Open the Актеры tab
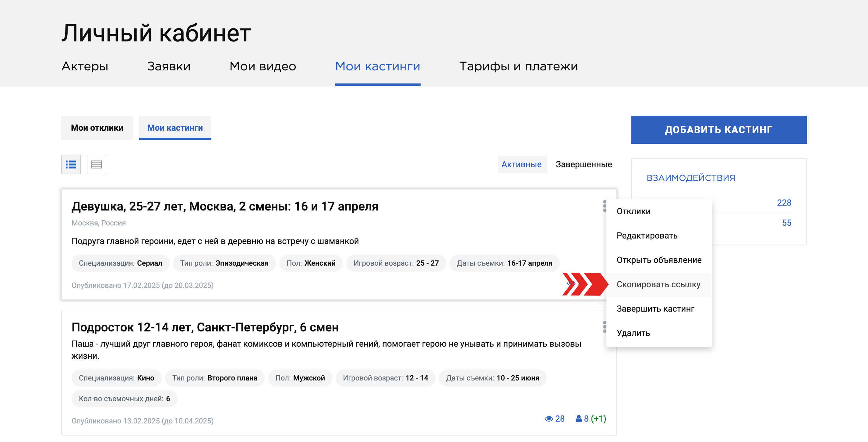This screenshot has height=442, width=868. 85,66
